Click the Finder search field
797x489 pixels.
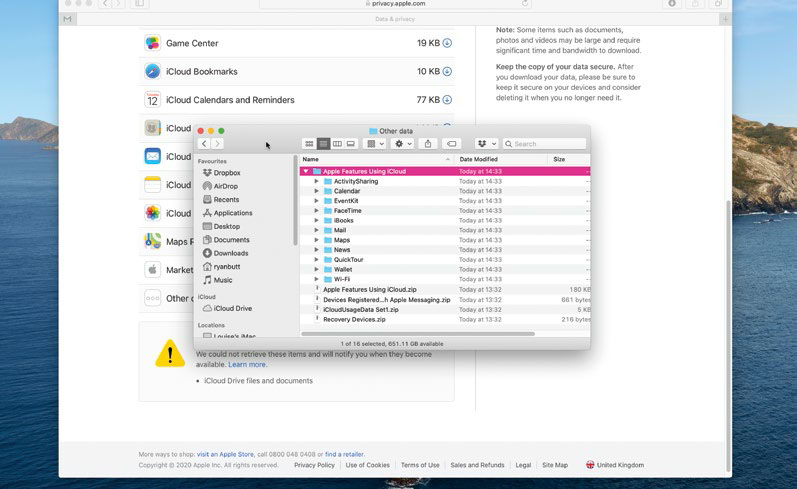click(x=544, y=144)
